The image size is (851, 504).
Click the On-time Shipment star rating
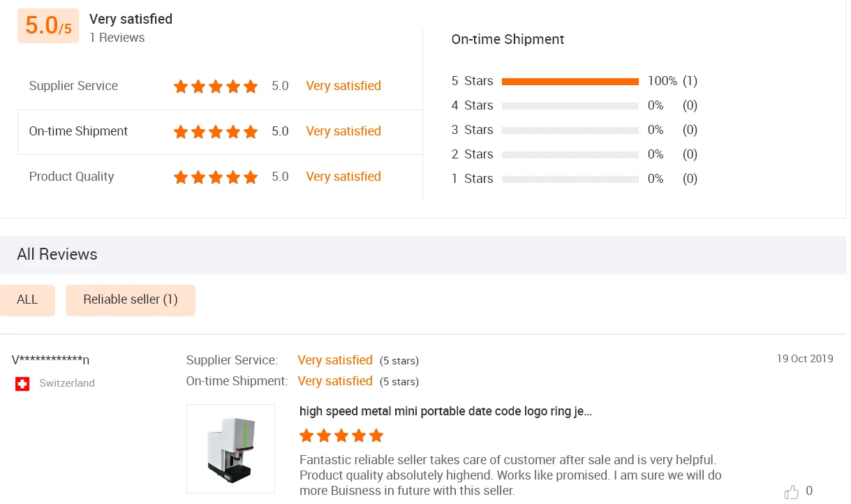point(216,132)
